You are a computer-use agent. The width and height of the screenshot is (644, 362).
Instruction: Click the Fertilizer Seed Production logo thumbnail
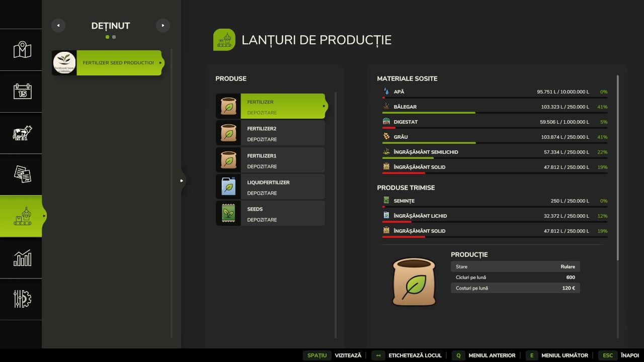pyautogui.click(x=64, y=63)
